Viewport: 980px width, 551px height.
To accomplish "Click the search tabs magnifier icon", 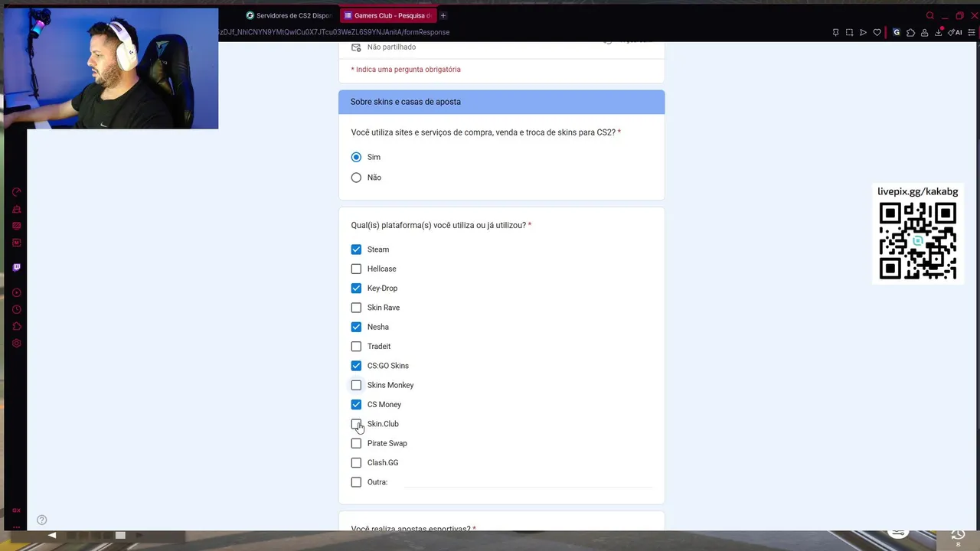I will click(x=930, y=15).
